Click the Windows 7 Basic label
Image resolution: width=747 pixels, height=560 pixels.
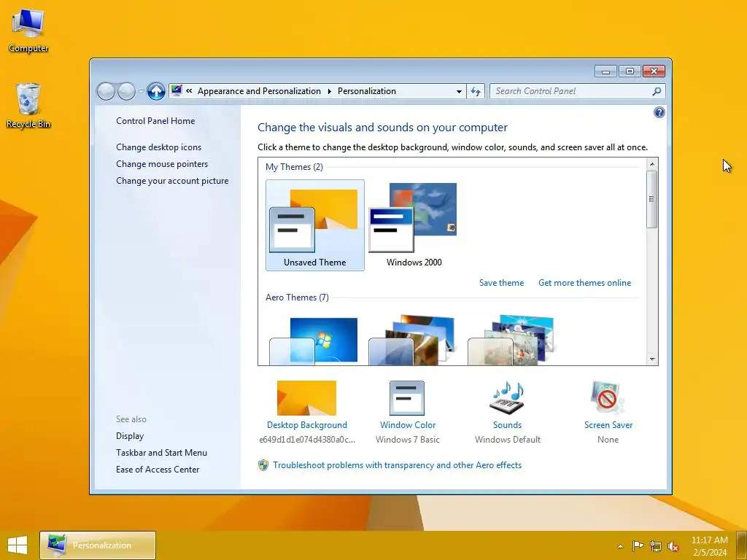pos(408,440)
